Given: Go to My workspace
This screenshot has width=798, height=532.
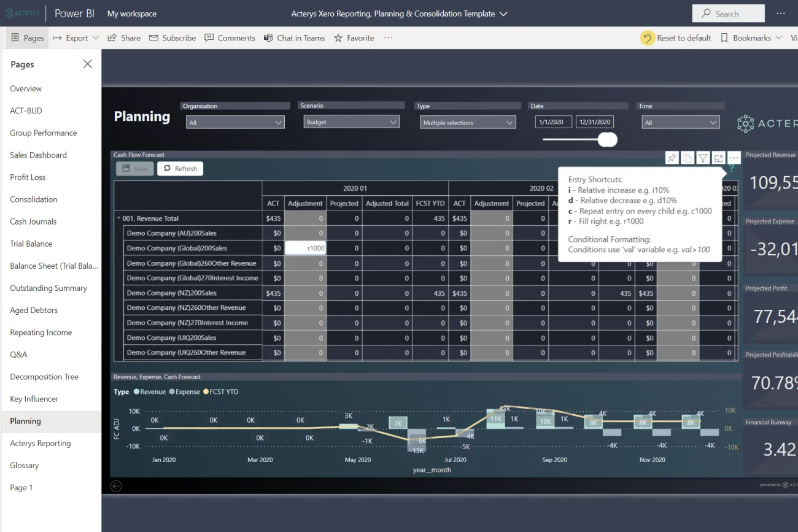Looking at the screenshot, I should pos(132,13).
